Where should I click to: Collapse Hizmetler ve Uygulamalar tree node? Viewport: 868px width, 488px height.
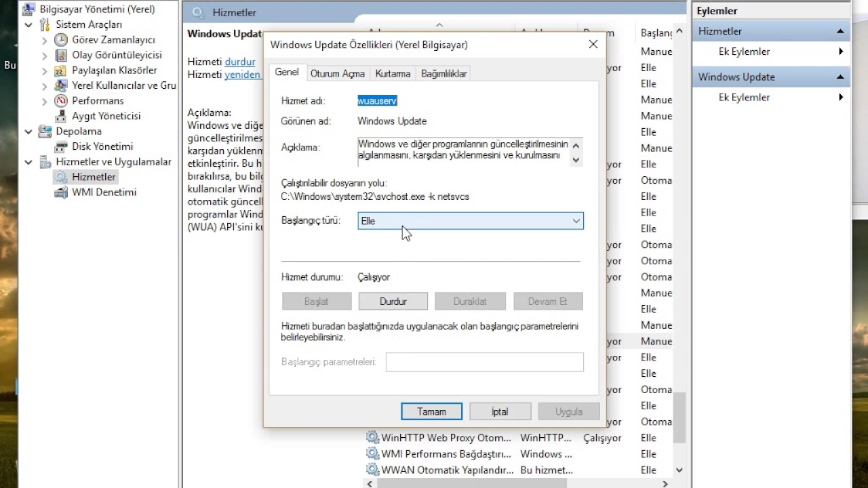28,162
